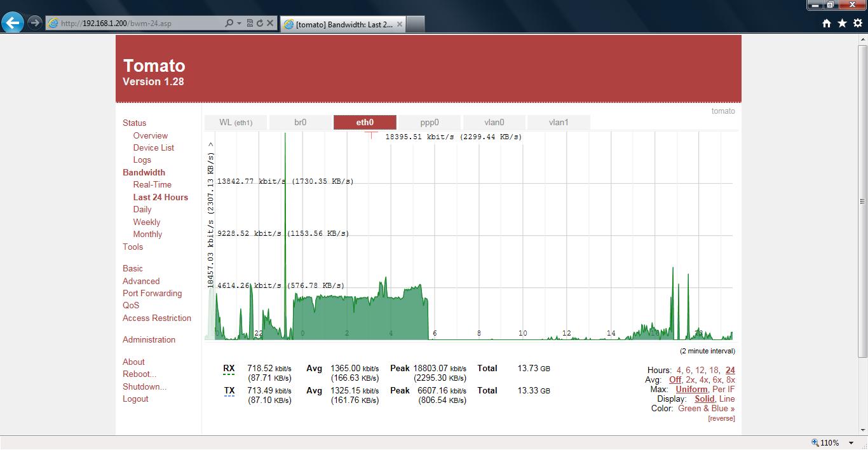Open Weekly bandwidth page

pos(147,222)
